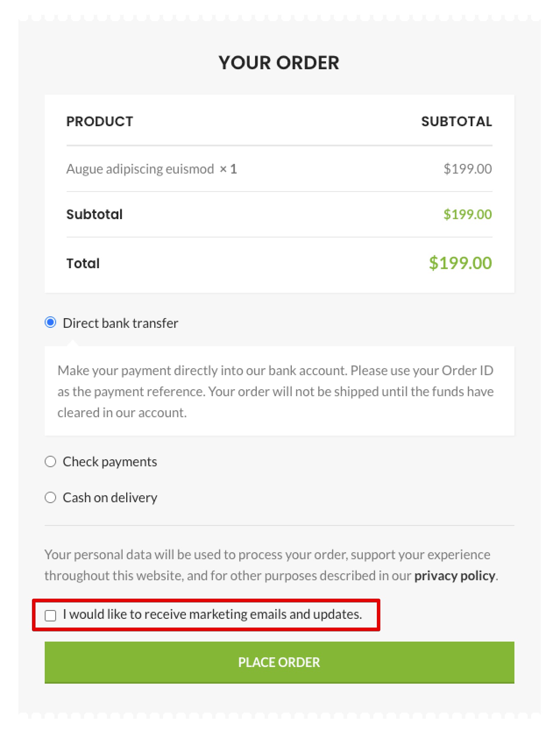Click the large green total amount

click(460, 263)
